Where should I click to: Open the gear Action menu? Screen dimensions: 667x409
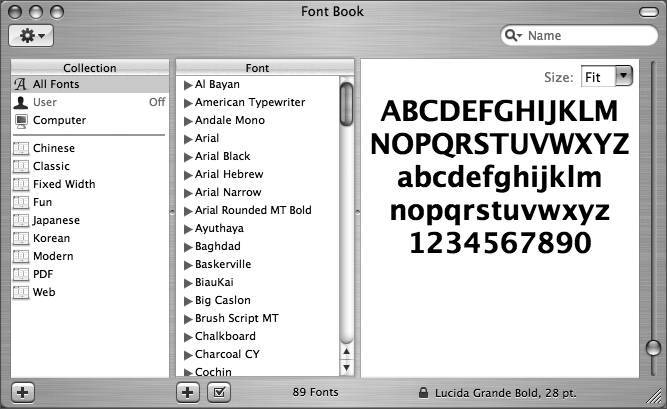tap(31, 36)
